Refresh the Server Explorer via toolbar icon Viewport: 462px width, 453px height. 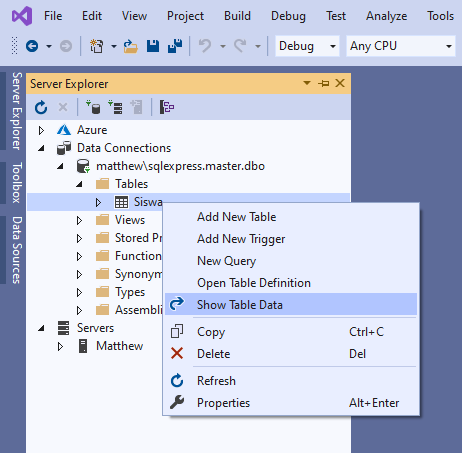[x=41, y=107]
